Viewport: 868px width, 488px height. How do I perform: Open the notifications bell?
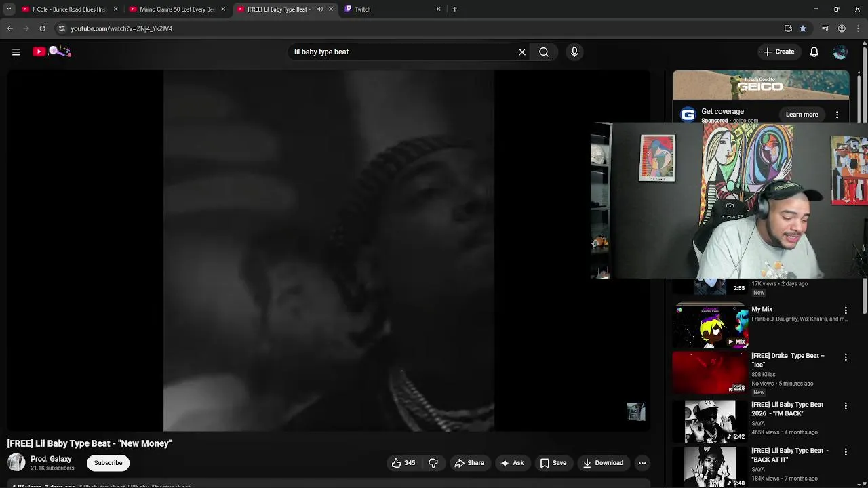coord(814,52)
